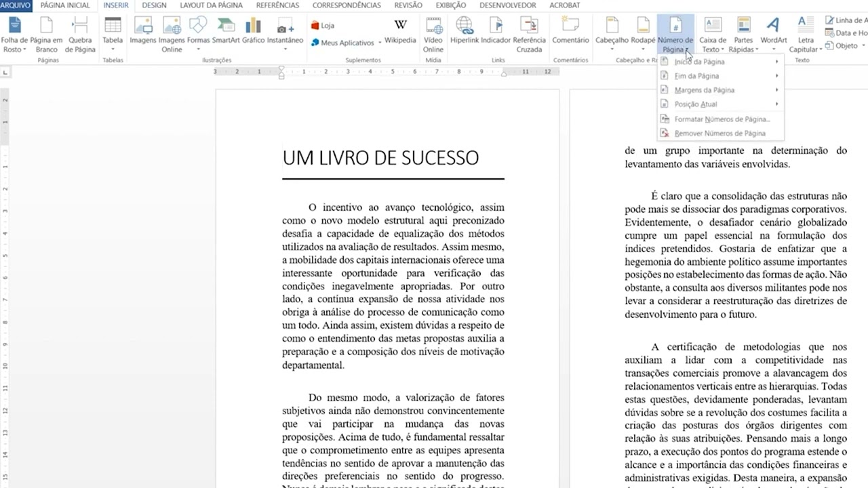Screen dimensions: 868x488
Task: Click the Imagens Online icon
Action: tap(172, 35)
